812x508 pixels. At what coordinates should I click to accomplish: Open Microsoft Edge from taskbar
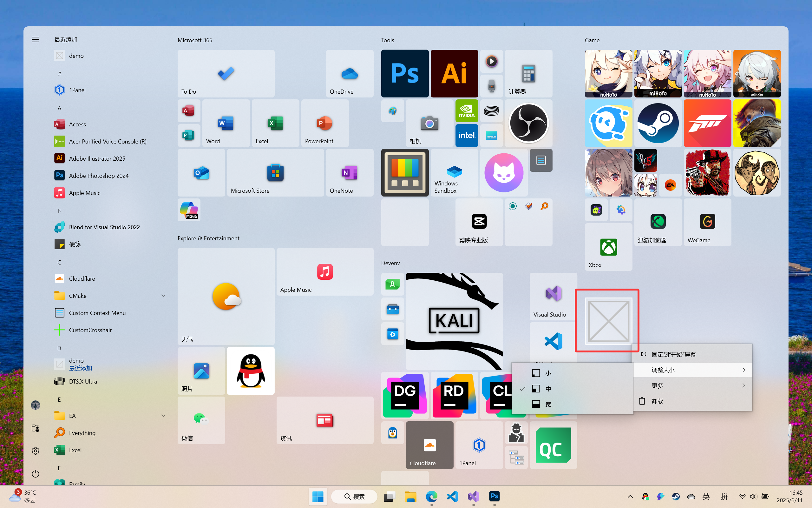tap(431, 496)
